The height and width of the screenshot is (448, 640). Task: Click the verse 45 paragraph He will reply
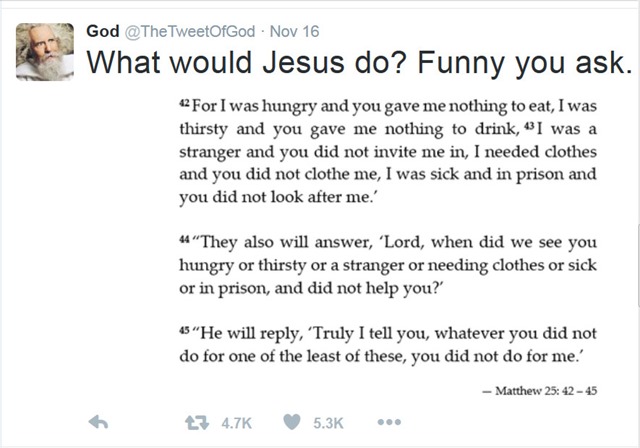(x=388, y=345)
